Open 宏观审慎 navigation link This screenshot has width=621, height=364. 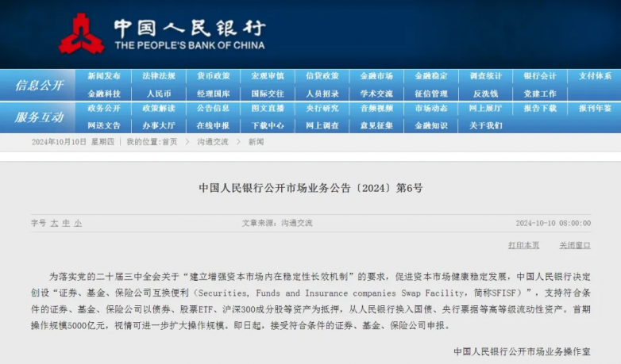(268, 76)
